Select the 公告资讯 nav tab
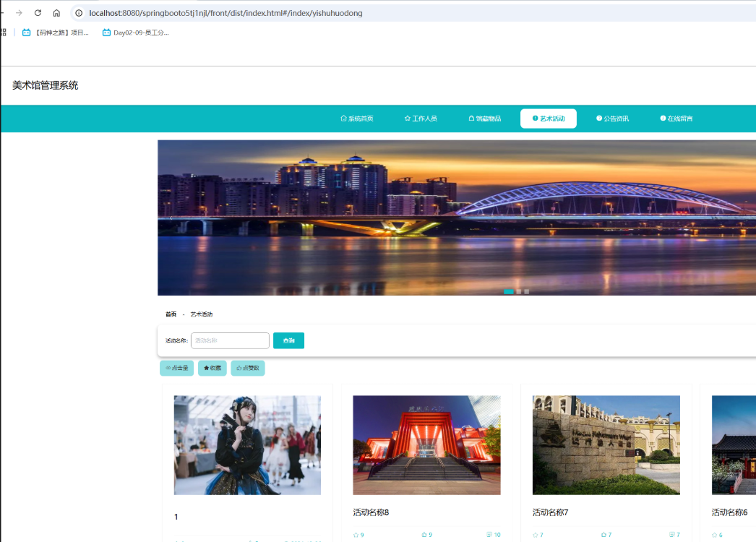This screenshot has height=542, width=756. coord(612,119)
